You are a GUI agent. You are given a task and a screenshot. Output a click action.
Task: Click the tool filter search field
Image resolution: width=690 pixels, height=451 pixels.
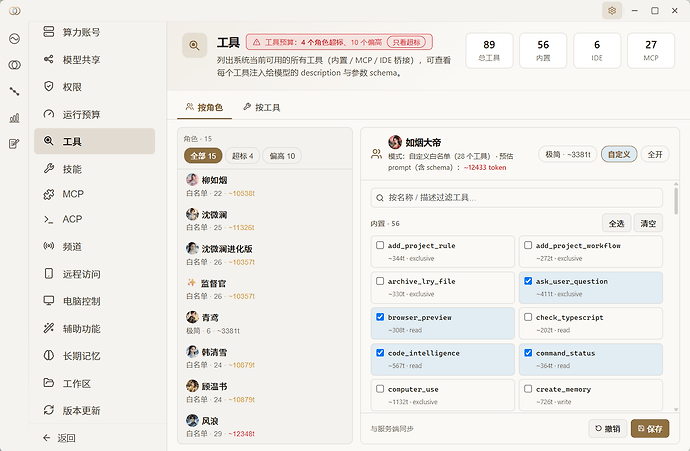[x=517, y=198]
